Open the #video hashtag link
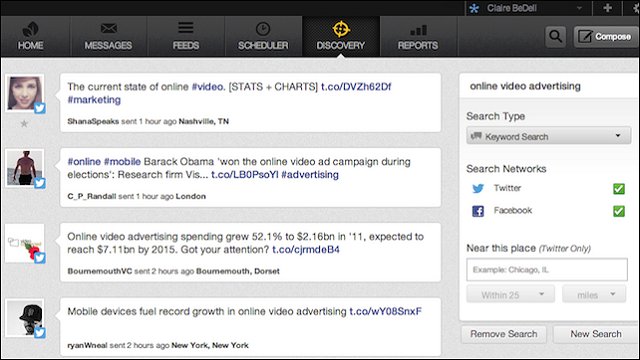Image resolution: width=640 pixels, height=360 pixels. coord(208,87)
